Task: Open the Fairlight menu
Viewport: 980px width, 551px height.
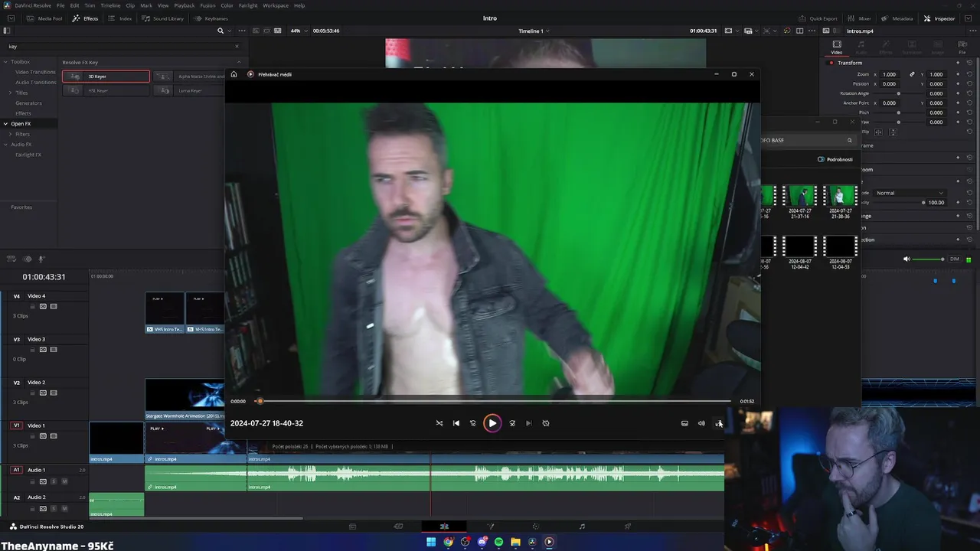Action: click(x=248, y=5)
